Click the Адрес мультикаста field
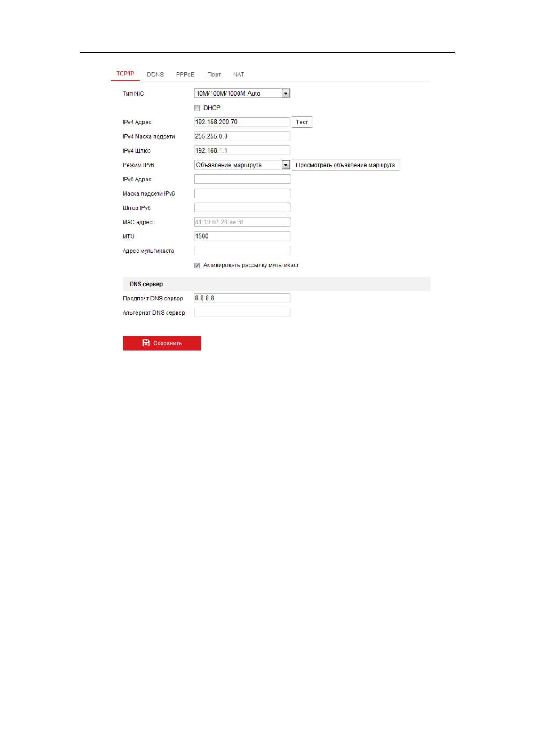The image size is (535, 756). 242,251
